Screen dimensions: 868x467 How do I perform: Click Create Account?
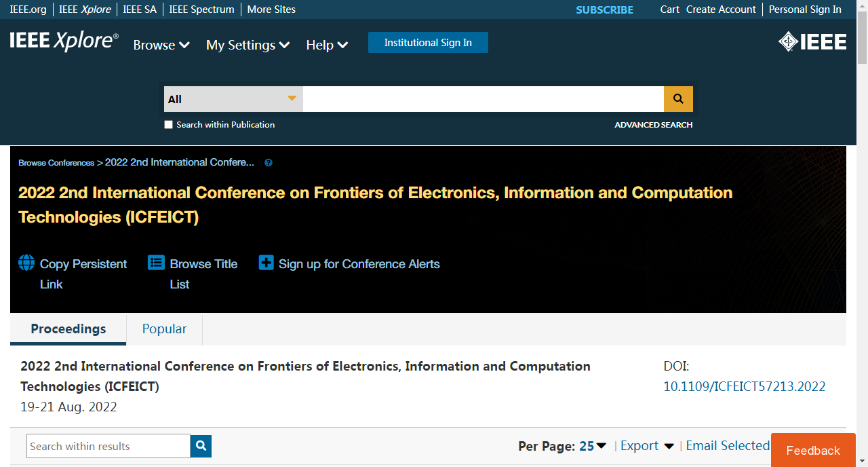(x=721, y=10)
